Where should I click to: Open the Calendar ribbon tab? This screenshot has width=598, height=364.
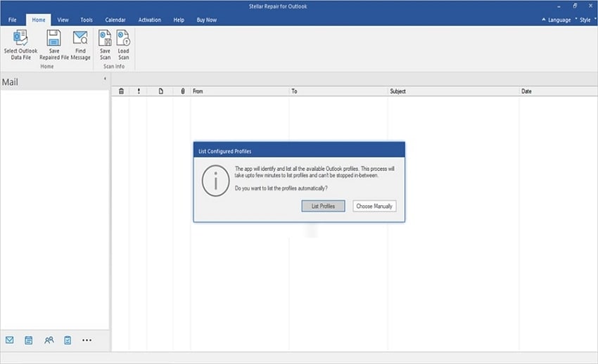pos(115,20)
